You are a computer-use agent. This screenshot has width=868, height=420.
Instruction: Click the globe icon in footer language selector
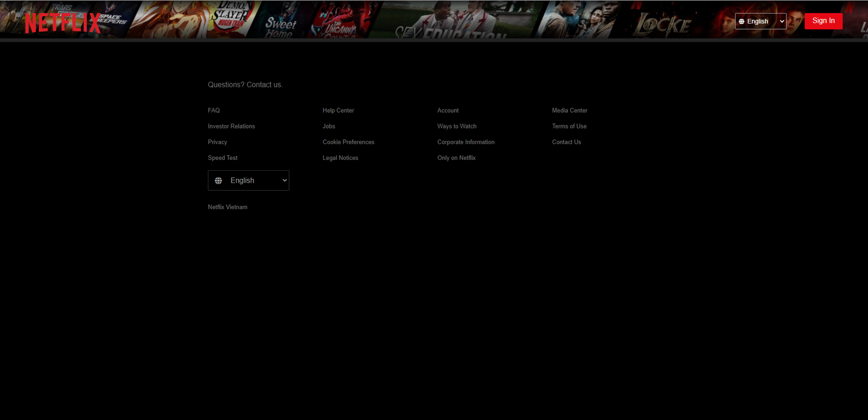coord(218,180)
